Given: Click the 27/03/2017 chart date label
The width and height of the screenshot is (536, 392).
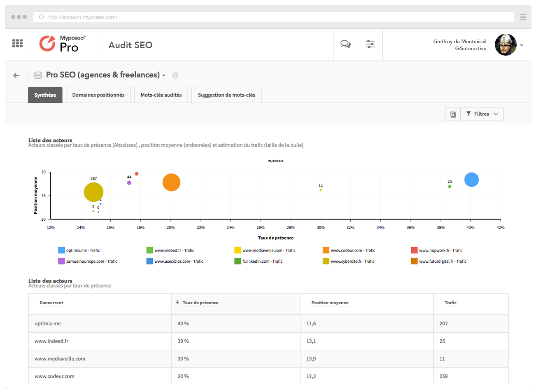Looking at the screenshot, I should coord(276,161).
